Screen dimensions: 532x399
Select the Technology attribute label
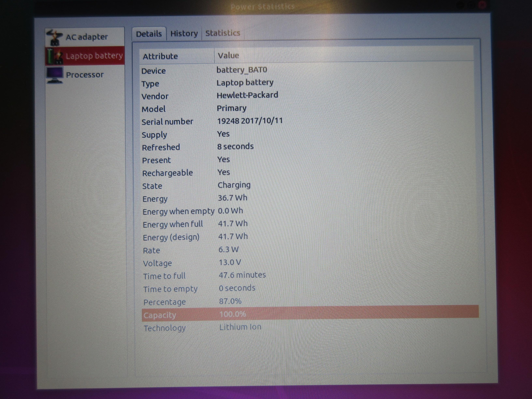pos(165,328)
